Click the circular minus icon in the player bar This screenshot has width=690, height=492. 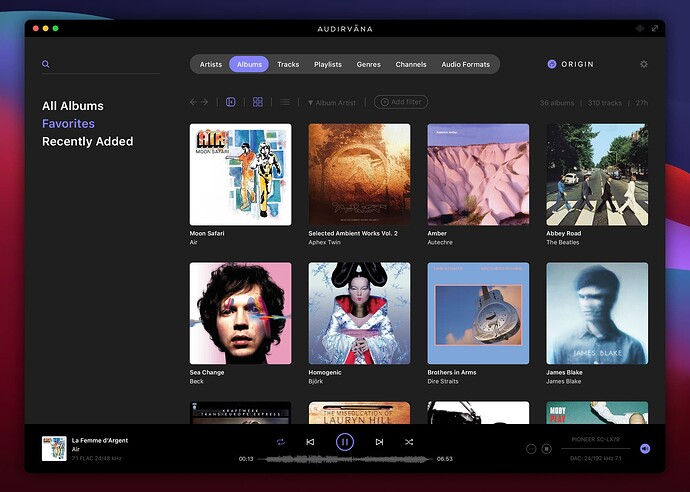coord(531,449)
